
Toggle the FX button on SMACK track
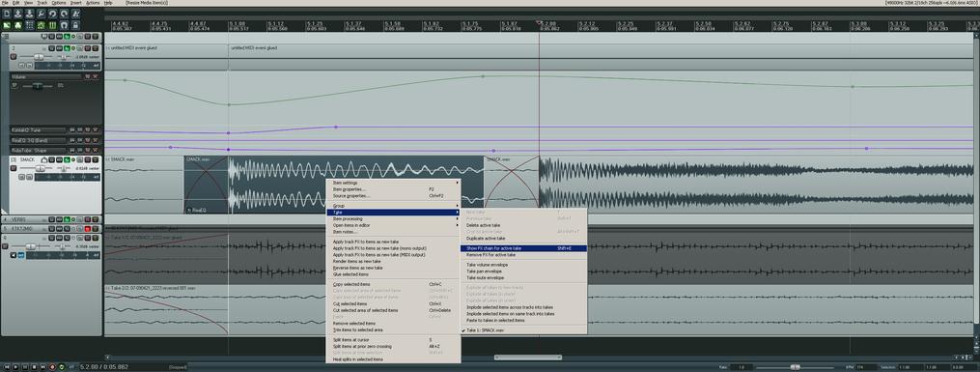pos(67,159)
